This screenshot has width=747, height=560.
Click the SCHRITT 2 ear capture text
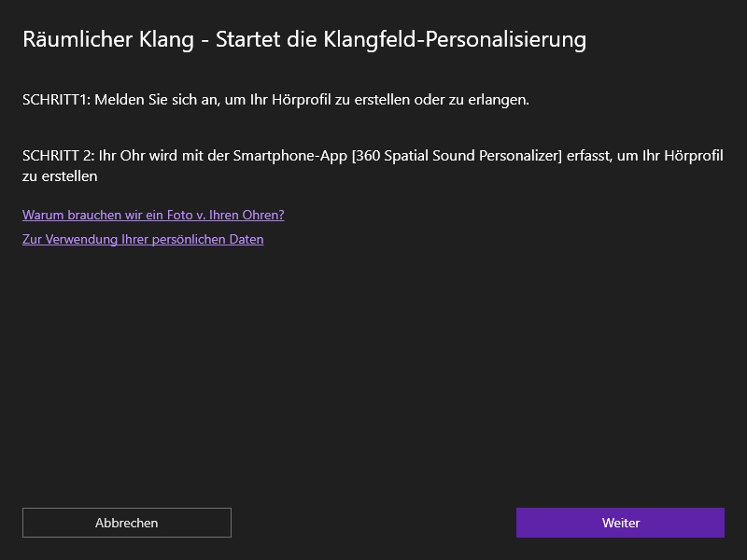(373, 156)
